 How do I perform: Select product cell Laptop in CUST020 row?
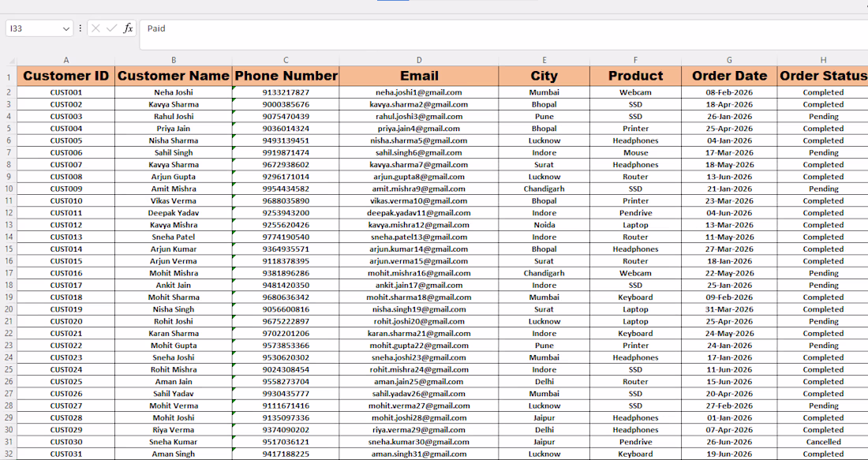point(635,321)
